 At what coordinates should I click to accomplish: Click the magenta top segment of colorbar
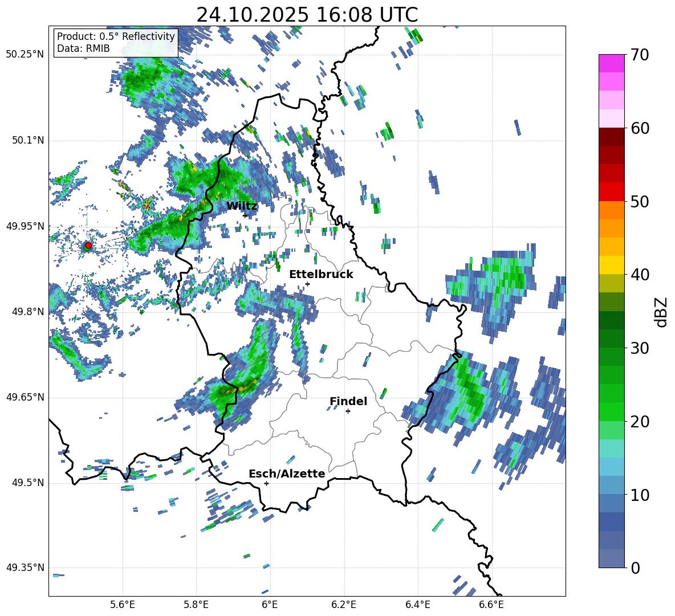point(611,63)
